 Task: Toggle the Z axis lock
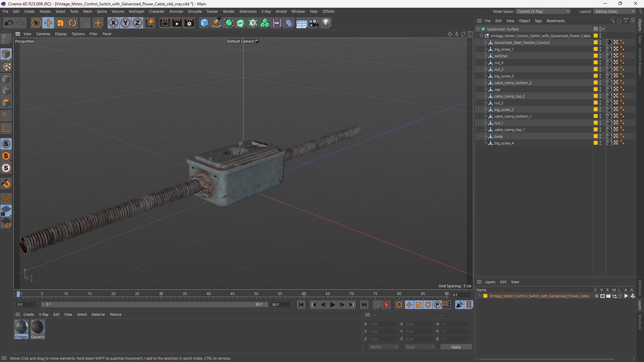click(138, 23)
